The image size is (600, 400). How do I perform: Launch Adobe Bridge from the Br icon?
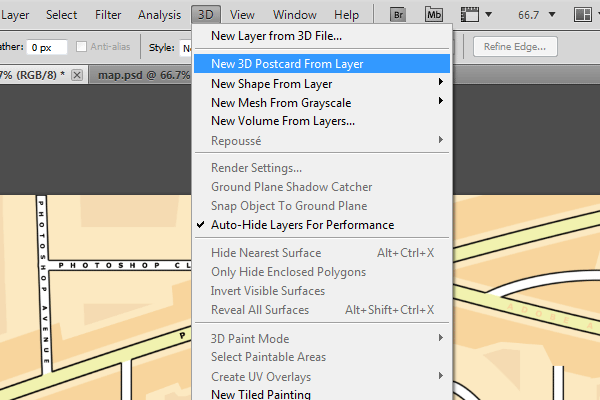click(398, 15)
